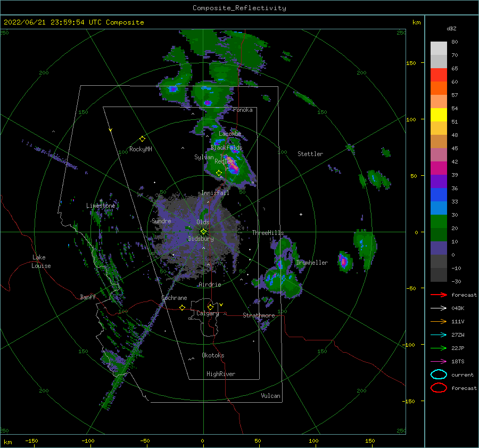Click the Airdrie city label

pos(210,284)
